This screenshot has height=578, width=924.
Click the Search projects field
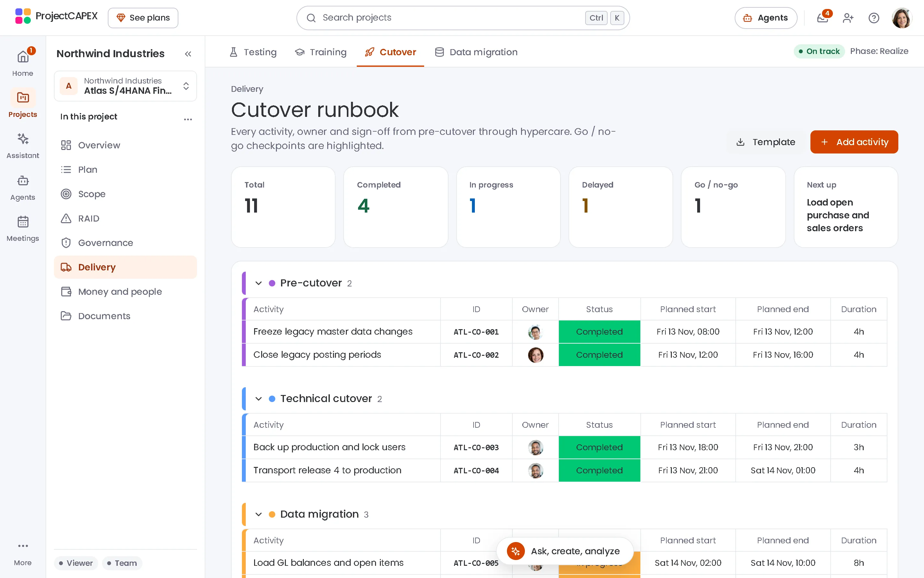tap(463, 18)
